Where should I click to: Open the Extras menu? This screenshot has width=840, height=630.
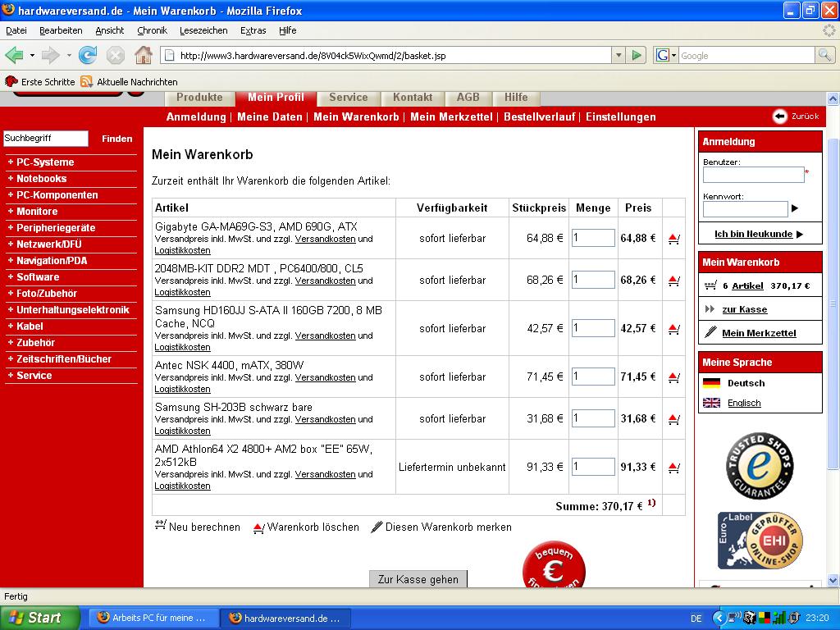tap(253, 30)
